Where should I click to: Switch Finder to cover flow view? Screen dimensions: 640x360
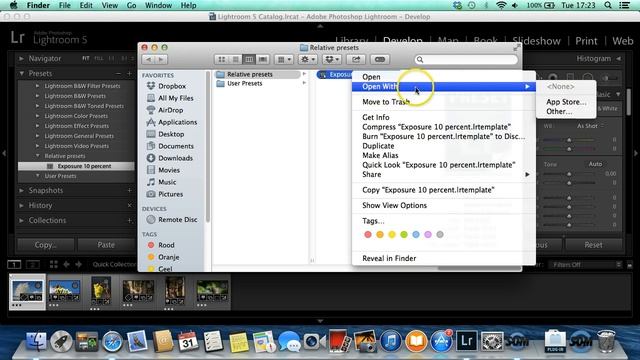coord(262,60)
